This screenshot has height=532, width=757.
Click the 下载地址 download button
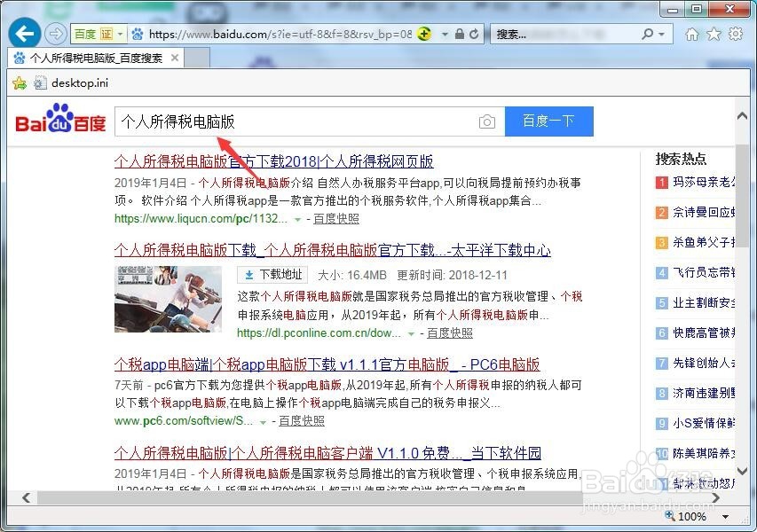[x=272, y=275]
